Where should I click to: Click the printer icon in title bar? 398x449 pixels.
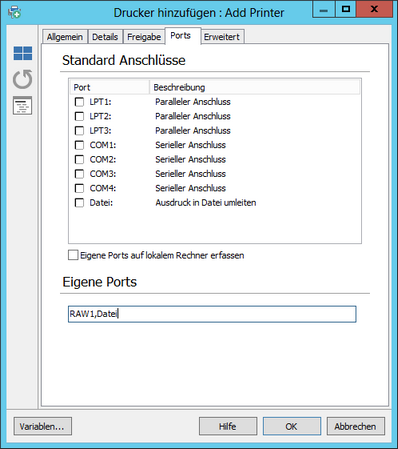click(14, 12)
